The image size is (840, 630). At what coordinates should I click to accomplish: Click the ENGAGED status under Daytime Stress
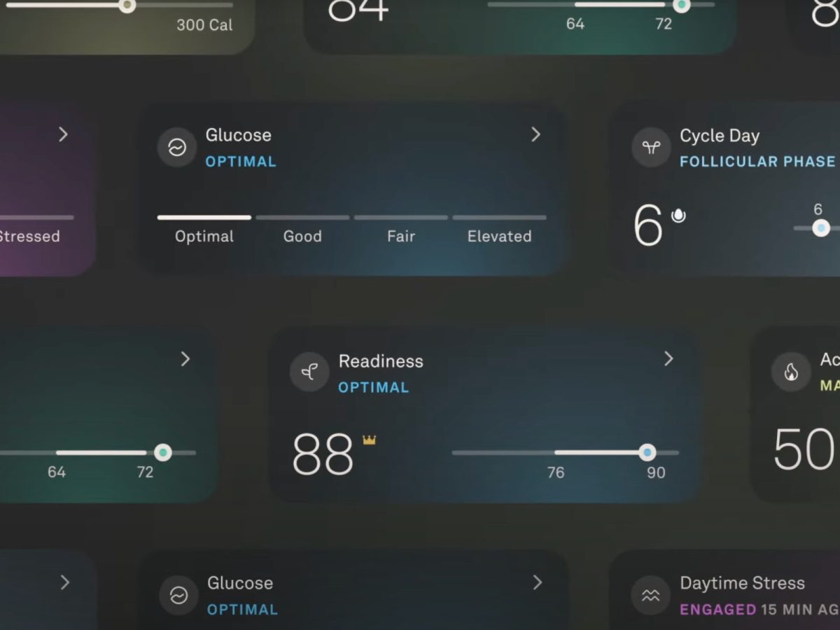click(718, 610)
